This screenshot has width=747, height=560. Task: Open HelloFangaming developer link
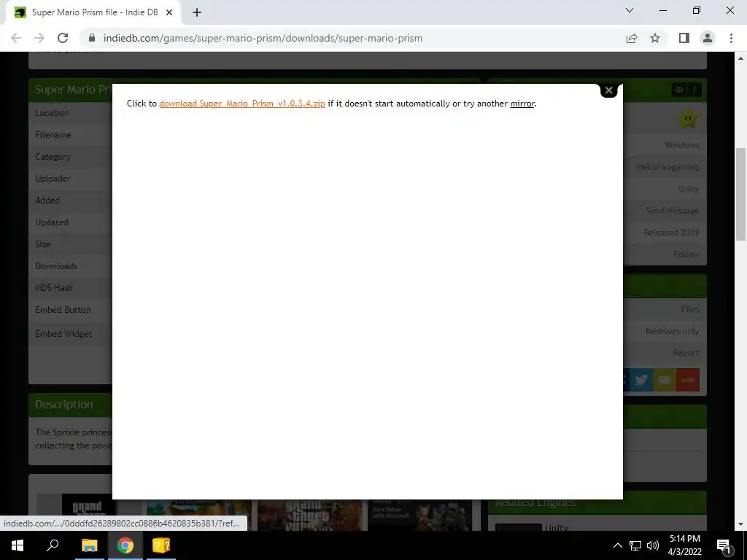(x=668, y=167)
